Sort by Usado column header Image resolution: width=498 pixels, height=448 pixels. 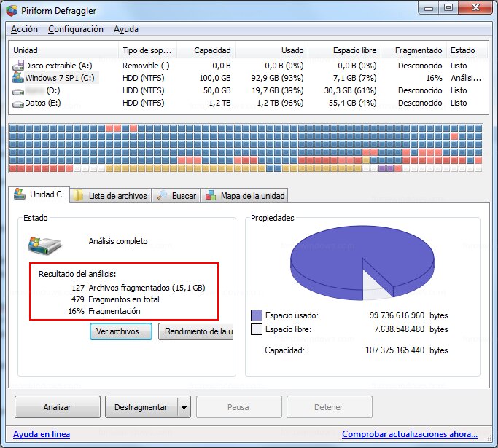pos(271,50)
